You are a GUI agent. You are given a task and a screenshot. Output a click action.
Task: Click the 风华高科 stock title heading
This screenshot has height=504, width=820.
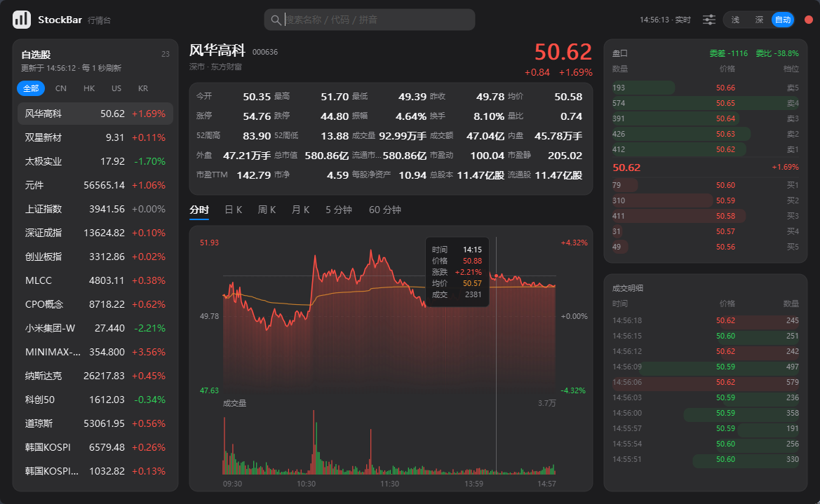[x=217, y=50]
